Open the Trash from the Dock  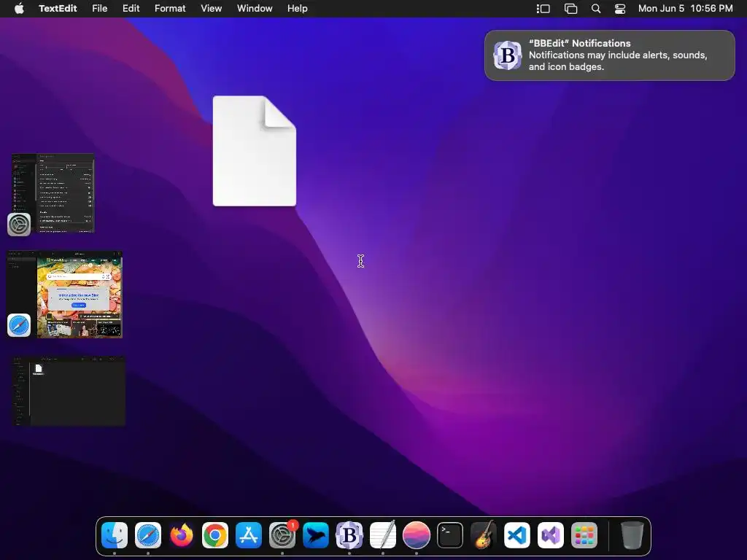(632, 534)
